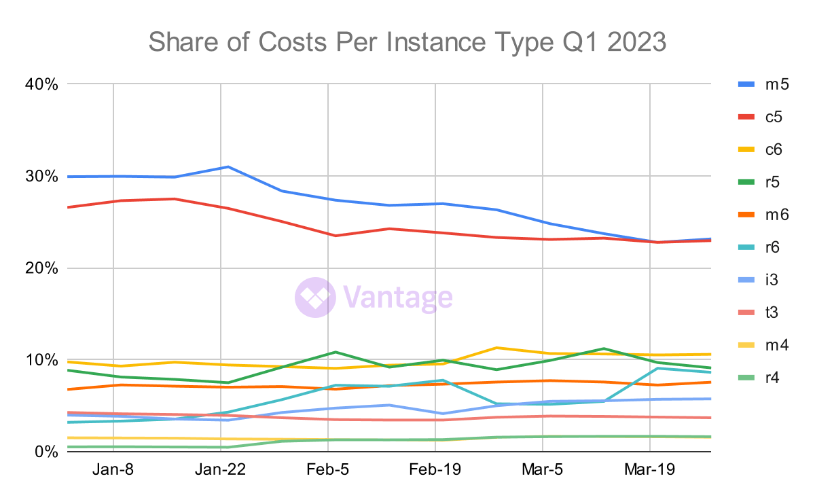Viewport: 815px width, 504px height.
Task: Click the chart title text
Action: click(x=407, y=43)
